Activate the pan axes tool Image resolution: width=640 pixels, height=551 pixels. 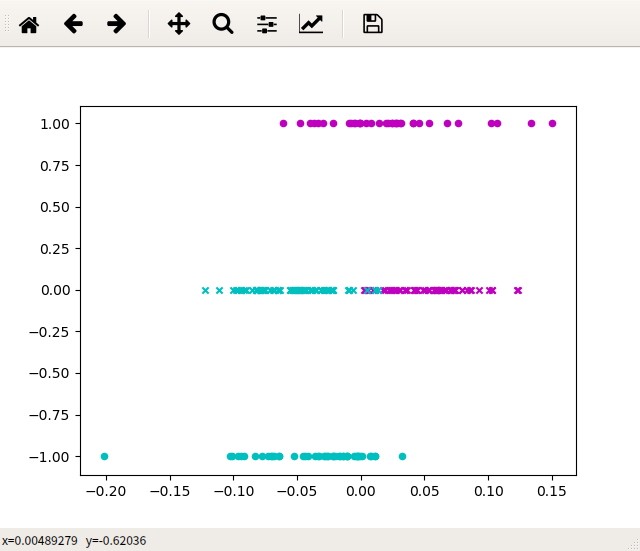[179, 24]
